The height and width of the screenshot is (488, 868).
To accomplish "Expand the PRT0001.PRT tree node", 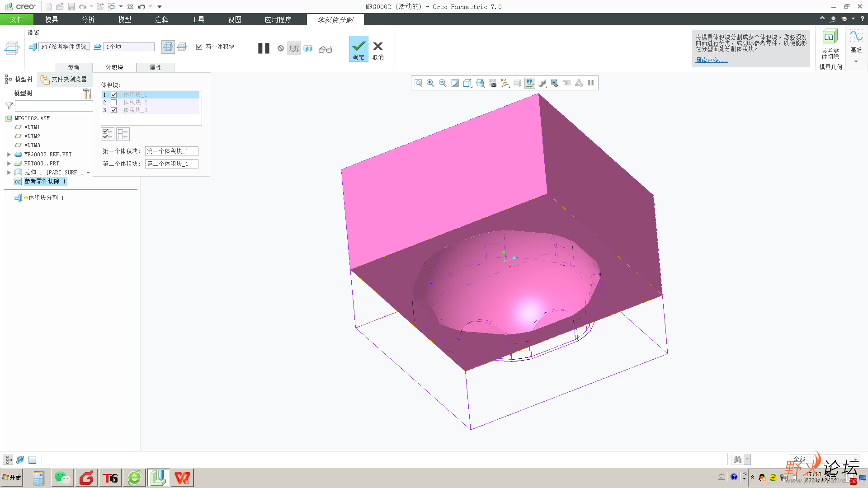I will click(x=9, y=164).
